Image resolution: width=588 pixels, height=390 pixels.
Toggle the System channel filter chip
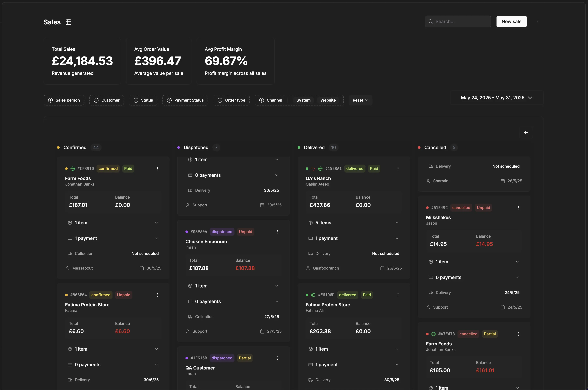303,100
